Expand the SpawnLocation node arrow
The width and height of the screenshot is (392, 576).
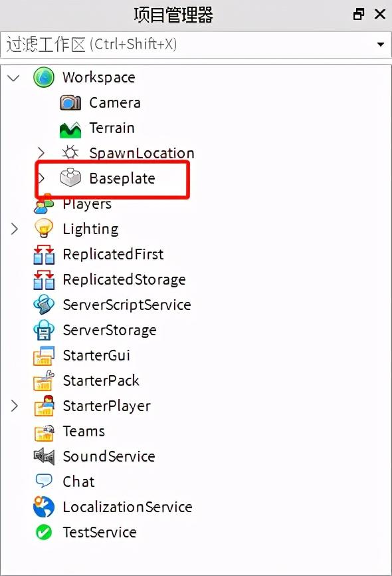click(x=41, y=153)
